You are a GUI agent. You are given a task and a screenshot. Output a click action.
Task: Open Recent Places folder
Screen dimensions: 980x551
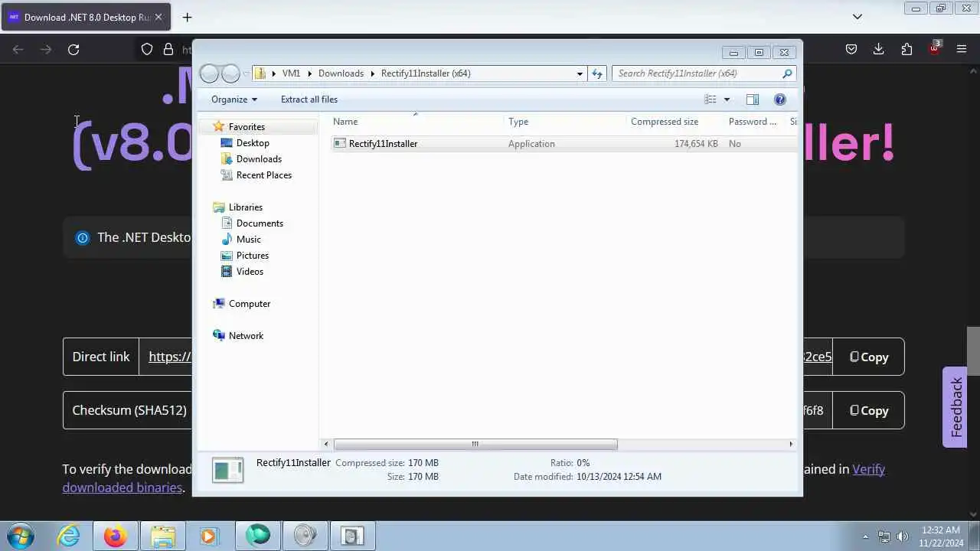tap(264, 175)
